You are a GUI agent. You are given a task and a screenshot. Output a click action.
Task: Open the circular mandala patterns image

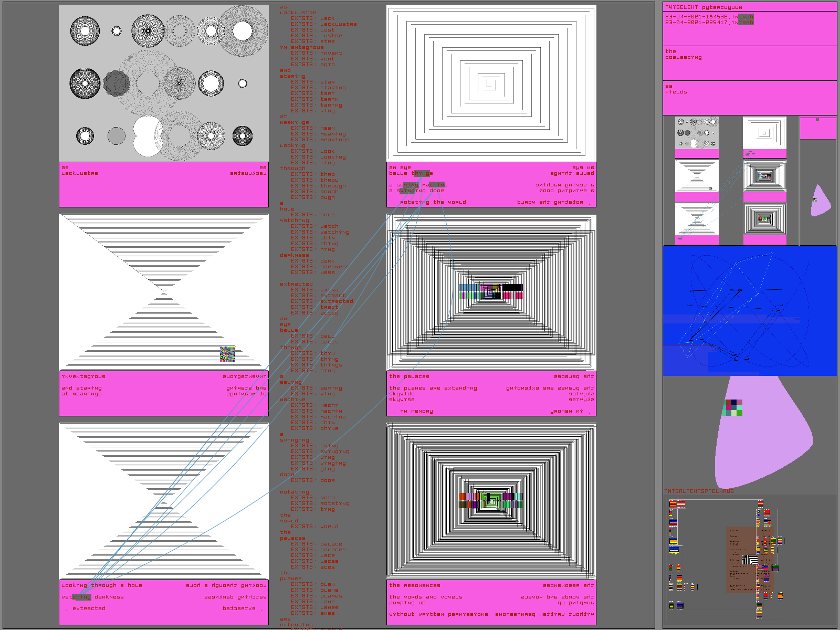pyautogui.click(x=163, y=83)
